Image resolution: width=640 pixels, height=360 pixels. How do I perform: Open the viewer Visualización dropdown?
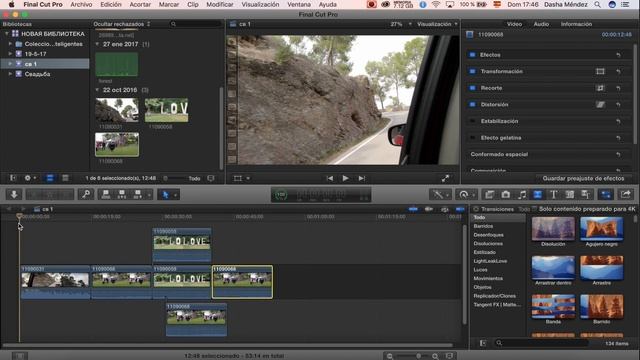[x=437, y=24]
